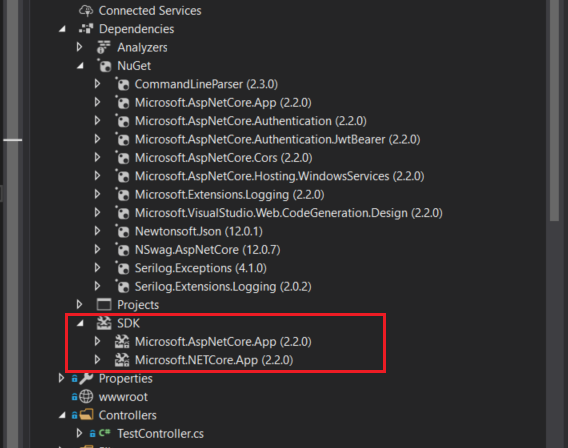
Task: Click the SDK node icon
Action: click(x=104, y=323)
